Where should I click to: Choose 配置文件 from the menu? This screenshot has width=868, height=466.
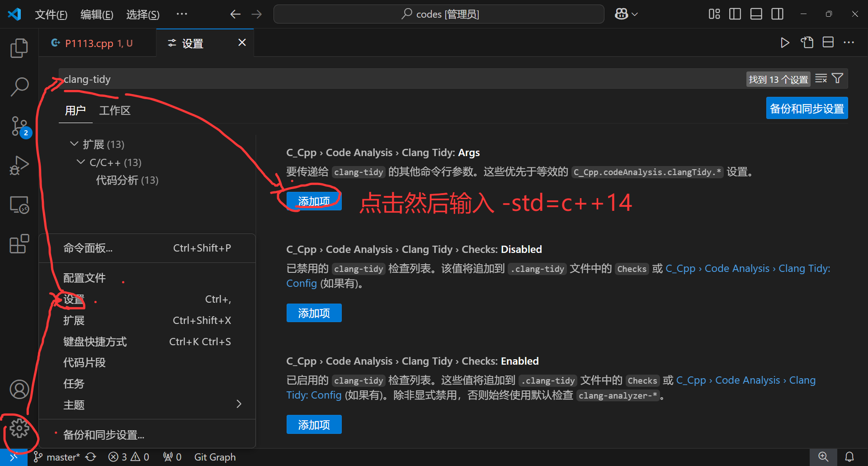pos(147,278)
